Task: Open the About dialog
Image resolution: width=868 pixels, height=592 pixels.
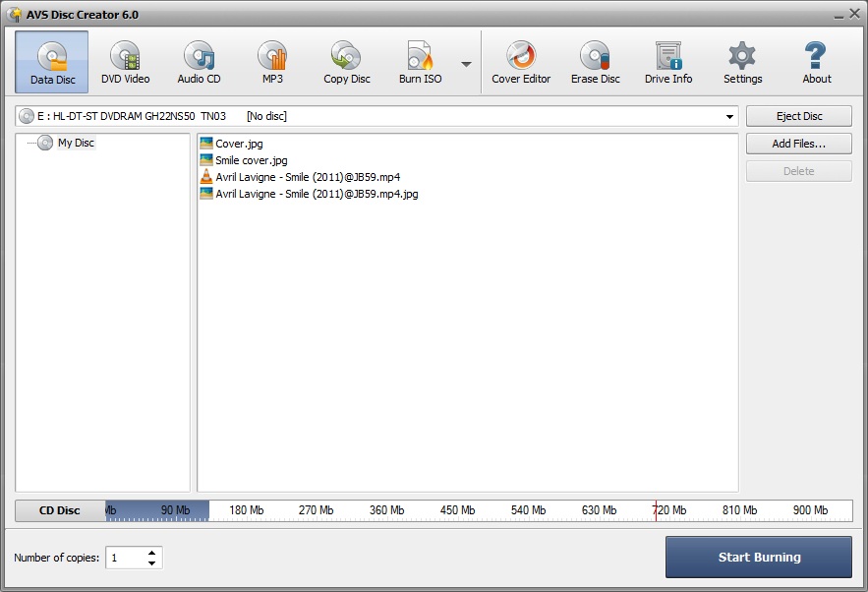Action: tap(816, 61)
